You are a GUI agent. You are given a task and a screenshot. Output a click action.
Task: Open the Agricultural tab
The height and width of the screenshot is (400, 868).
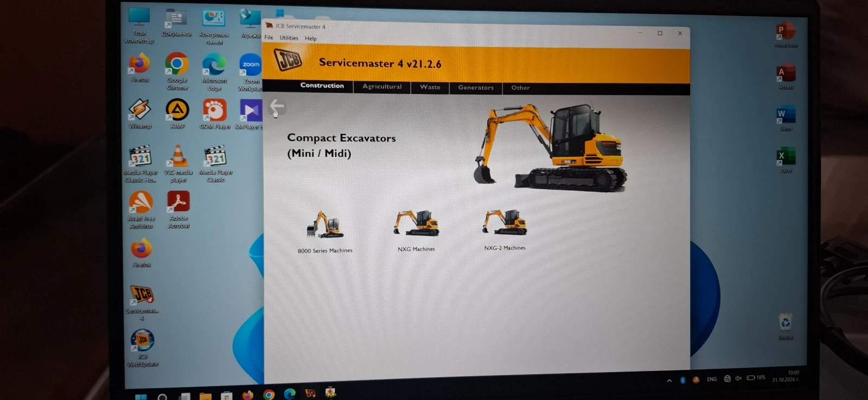[x=382, y=87]
